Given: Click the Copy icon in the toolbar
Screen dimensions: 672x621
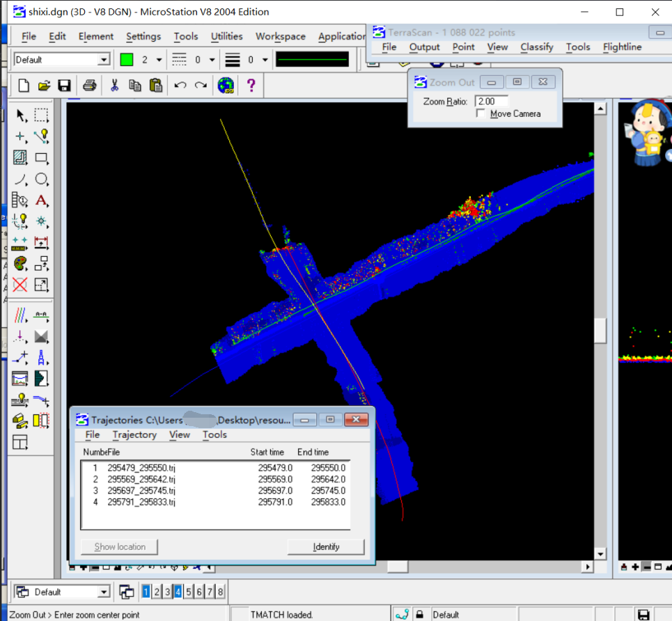Looking at the screenshot, I should tap(135, 86).
